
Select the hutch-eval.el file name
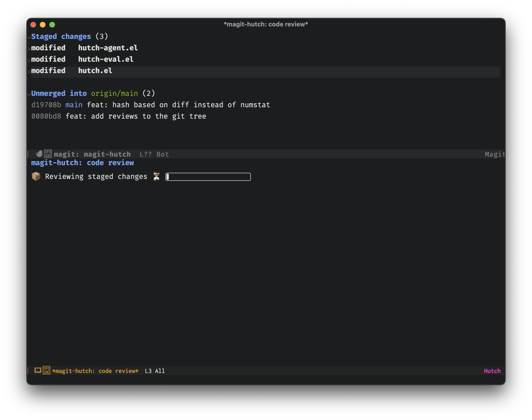point(106,59)
